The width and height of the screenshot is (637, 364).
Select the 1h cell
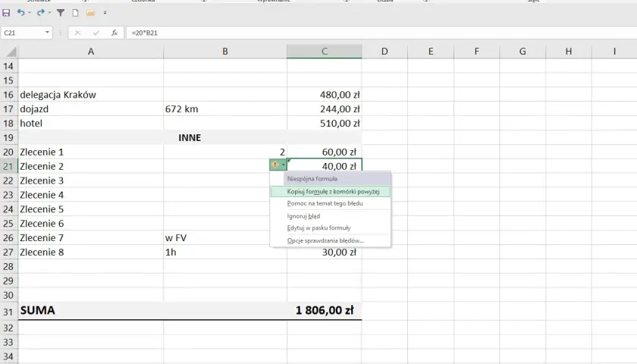tap(225, 253)
